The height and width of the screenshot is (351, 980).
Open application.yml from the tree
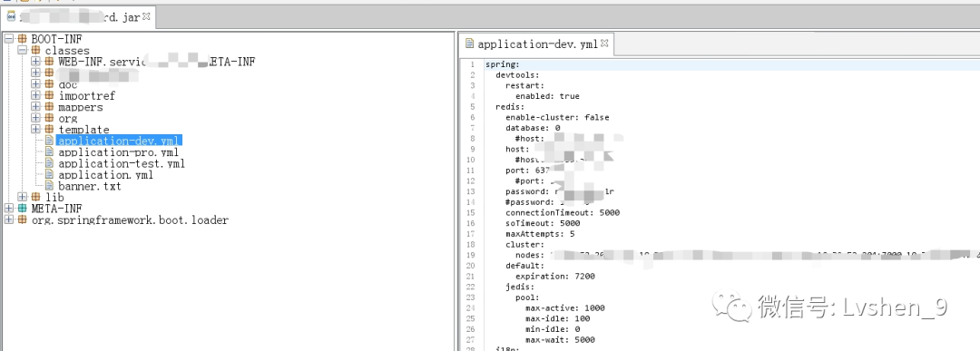pyautogui.click(x=105, y=175)
